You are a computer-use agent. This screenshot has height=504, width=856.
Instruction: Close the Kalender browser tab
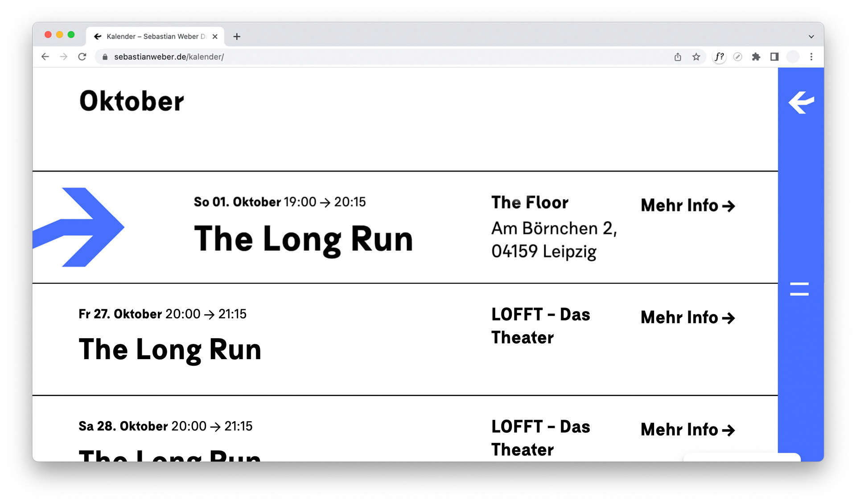click(215, 37)
